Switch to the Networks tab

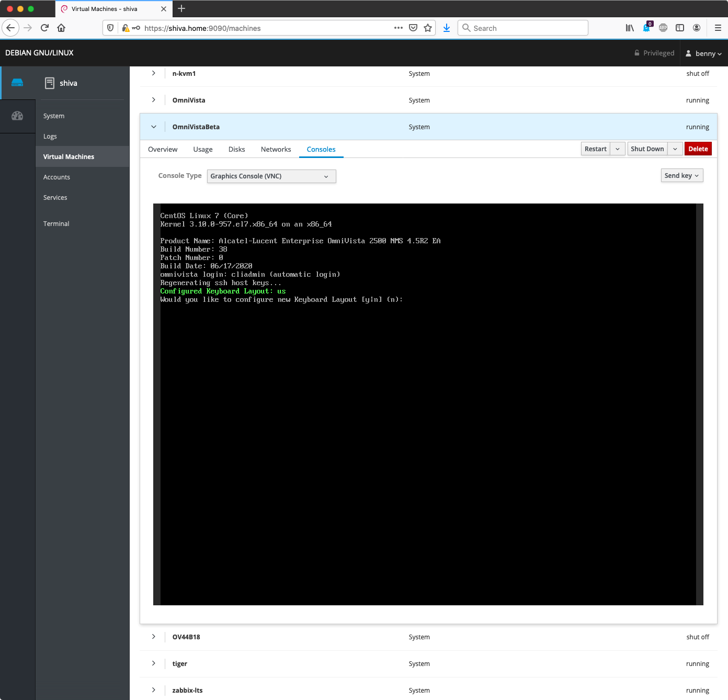[x=276, y=150]
